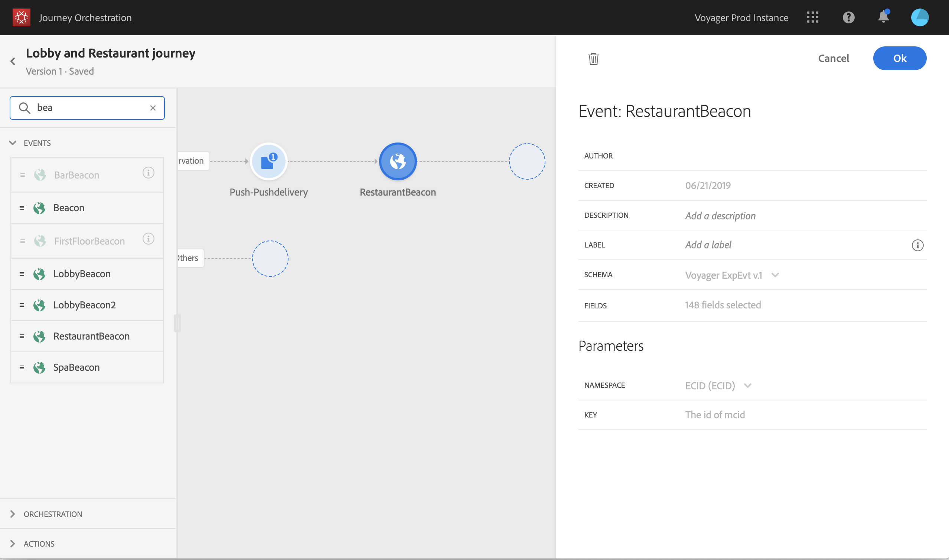949x560 pixels.
Task: Click the info icon next to BarBeacon
Action: (x=149, y=173)
